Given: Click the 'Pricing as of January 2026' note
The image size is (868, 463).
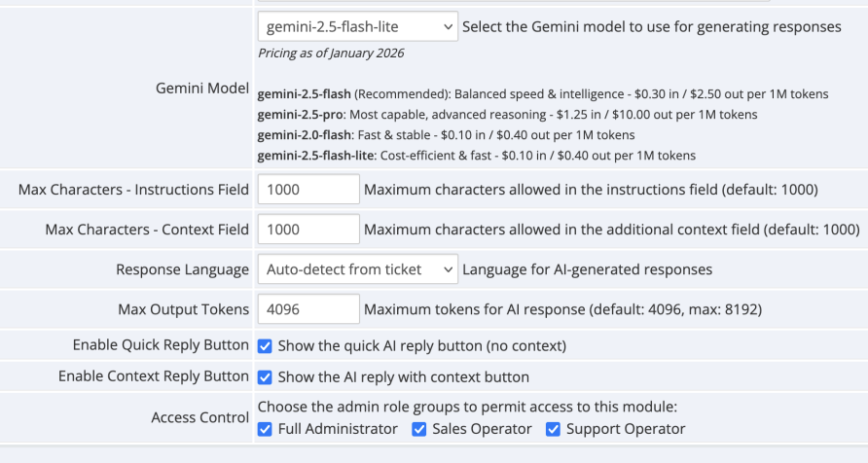Looking at the screenshot, I should coord(331,53).
